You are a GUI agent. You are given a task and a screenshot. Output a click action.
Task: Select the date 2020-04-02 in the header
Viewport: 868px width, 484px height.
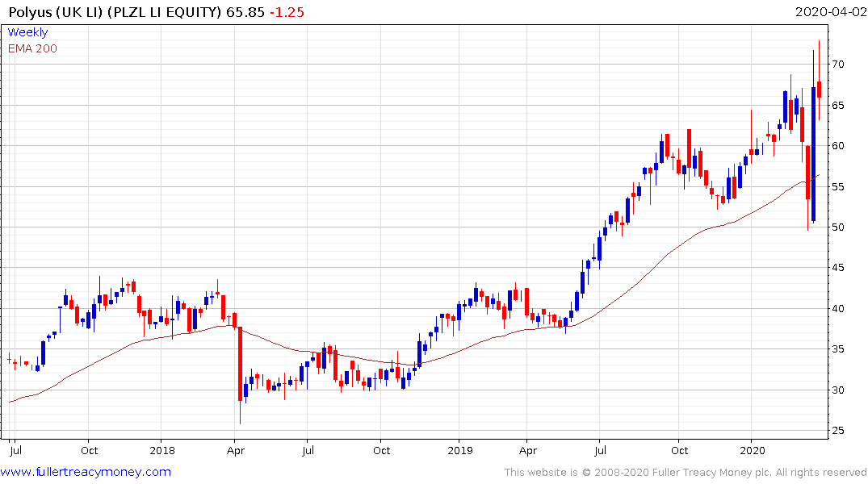(830, 12)
